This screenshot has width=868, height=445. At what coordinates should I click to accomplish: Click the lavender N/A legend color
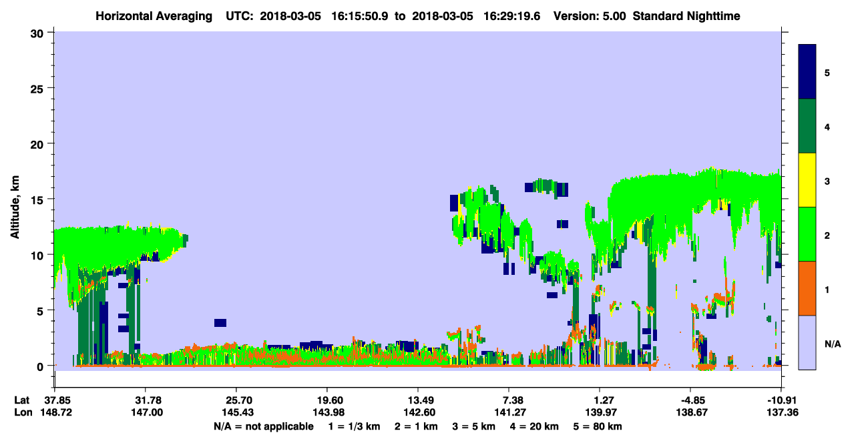807,342
